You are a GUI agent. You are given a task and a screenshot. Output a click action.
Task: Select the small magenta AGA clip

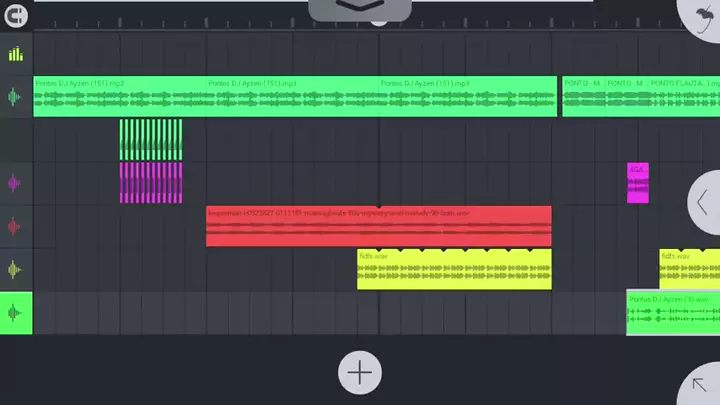pos(637,183)
